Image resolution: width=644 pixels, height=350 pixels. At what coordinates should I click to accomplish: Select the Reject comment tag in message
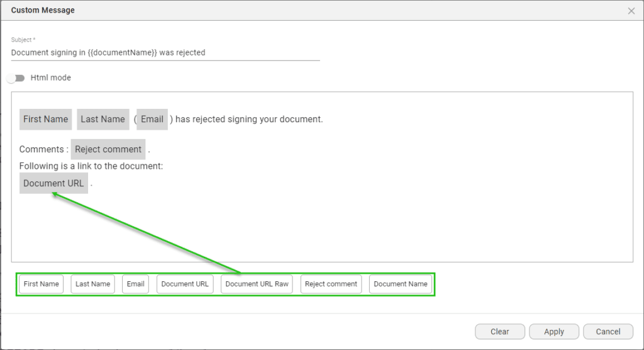[108, 149]
